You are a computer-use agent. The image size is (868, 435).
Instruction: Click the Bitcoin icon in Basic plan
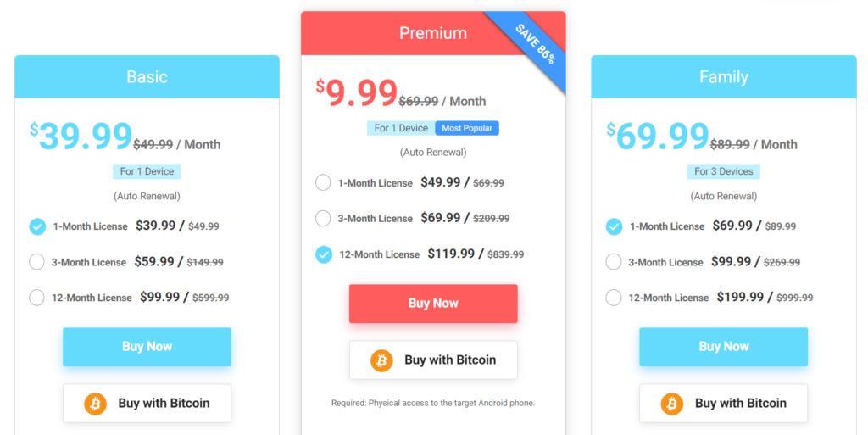[95, 404]
